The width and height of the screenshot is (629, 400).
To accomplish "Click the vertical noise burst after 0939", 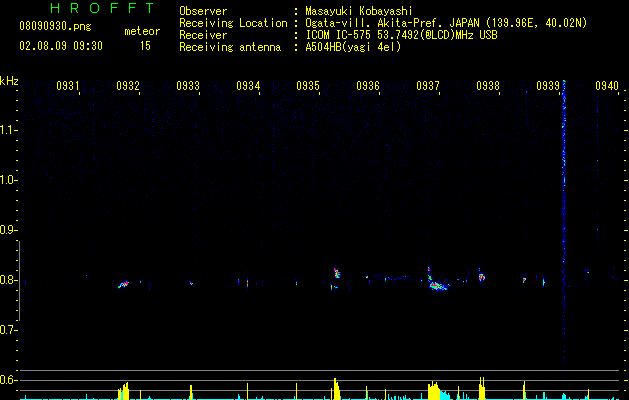I will [564, 229].
